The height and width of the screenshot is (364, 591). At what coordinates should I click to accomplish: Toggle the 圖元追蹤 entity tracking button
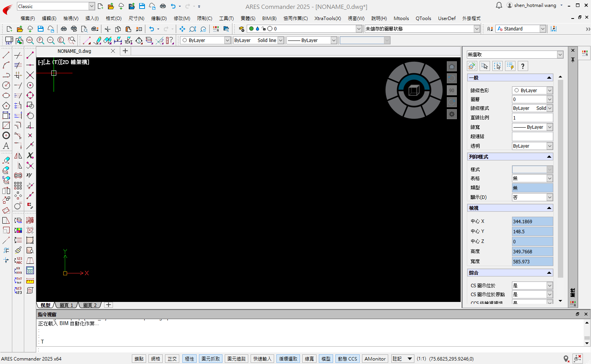pyautogui.click(x=236, y=359)
